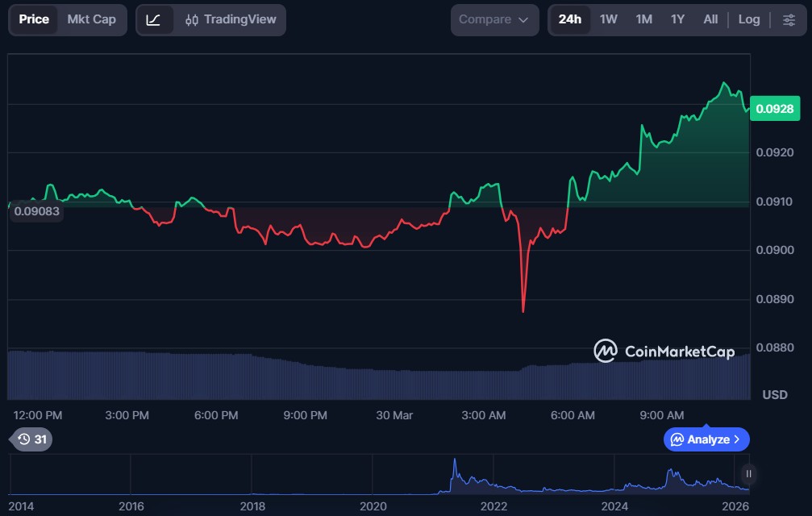The image size is (812, 516).
Task: Open the chart settings sliders icon
Action: coord(789,19)
